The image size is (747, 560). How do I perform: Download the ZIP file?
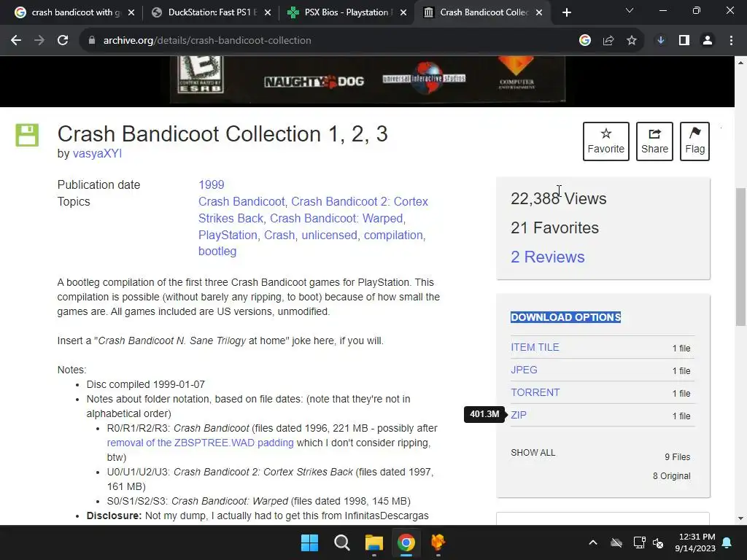click(519, 415)
